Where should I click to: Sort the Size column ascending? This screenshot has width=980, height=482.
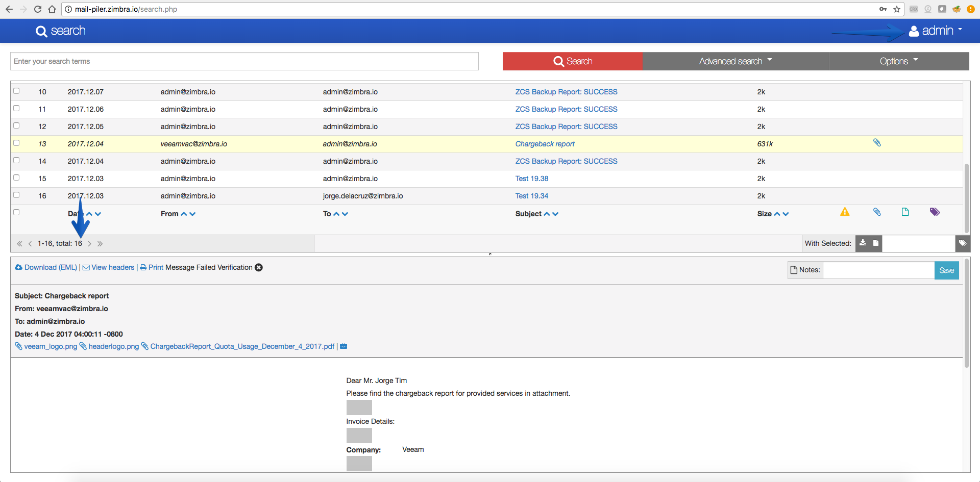tap(777, 214)
